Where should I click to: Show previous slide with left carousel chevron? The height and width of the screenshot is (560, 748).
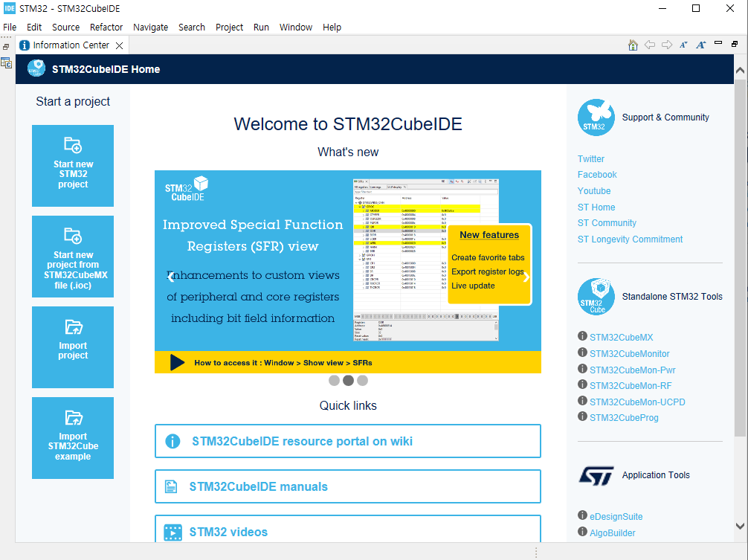click(171, 277)
